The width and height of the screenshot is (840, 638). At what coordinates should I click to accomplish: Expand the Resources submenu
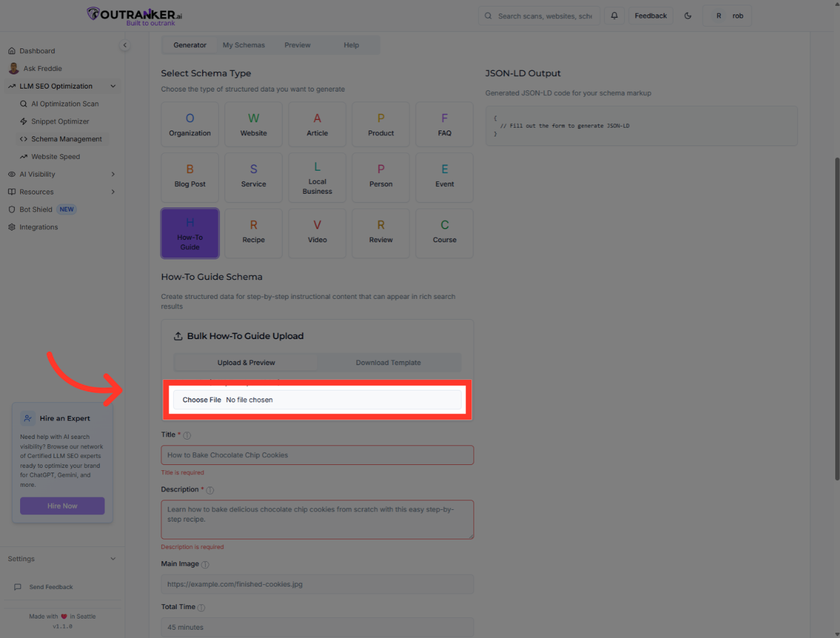coord(113,192)
